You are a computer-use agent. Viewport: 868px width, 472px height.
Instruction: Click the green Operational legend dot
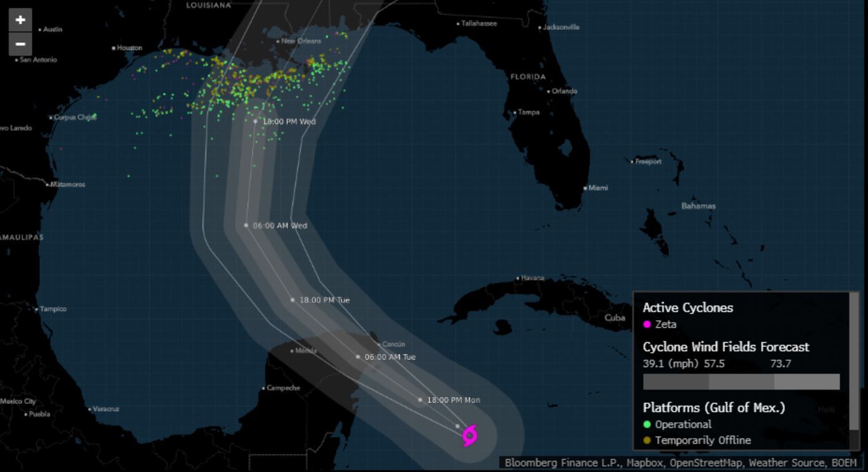[647, 425]
